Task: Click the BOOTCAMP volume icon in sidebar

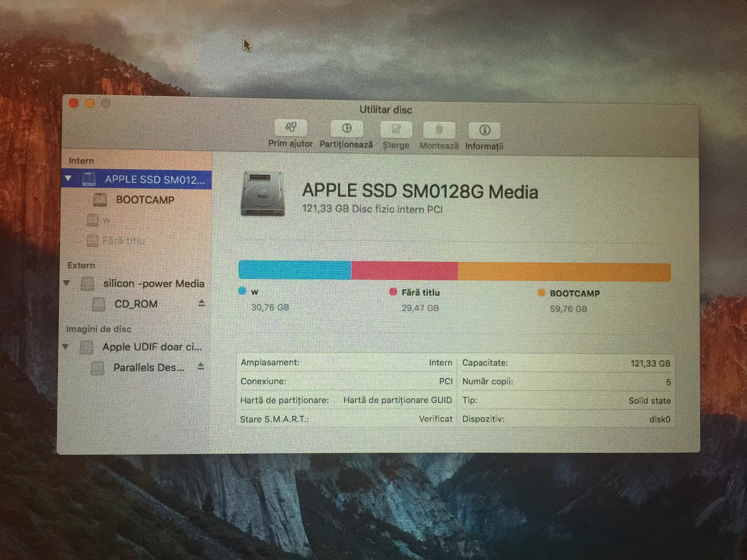Action: coord(100,200)
